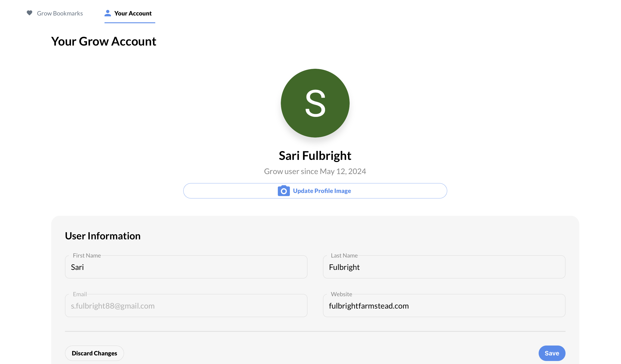
Task: Click the green S avatar circle
Action: pyautogui.click(x=315, y=103)
